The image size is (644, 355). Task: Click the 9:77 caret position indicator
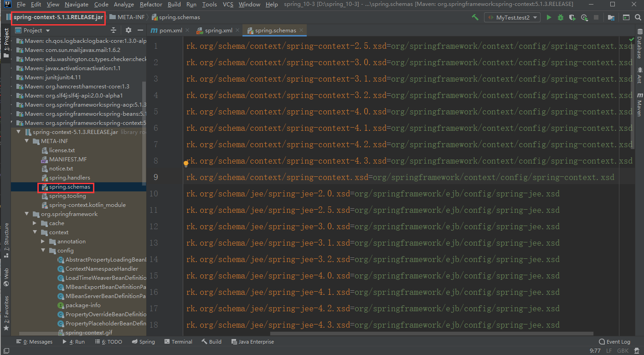[595, 351]
